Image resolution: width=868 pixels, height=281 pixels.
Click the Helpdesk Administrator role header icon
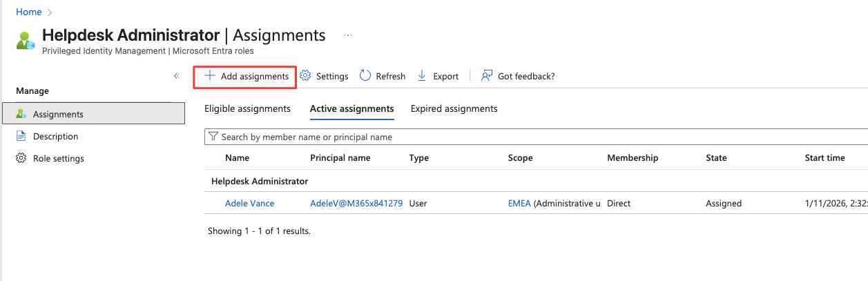26,40
